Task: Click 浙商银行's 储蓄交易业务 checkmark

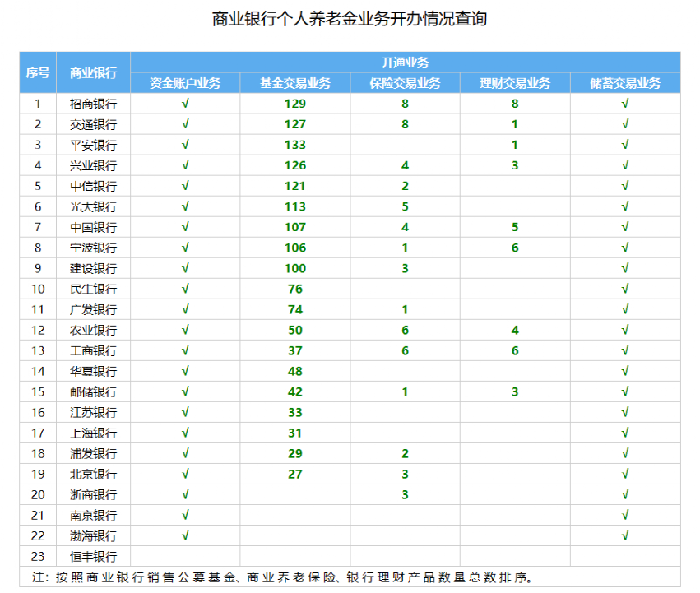Action: (x=626, y=494)
